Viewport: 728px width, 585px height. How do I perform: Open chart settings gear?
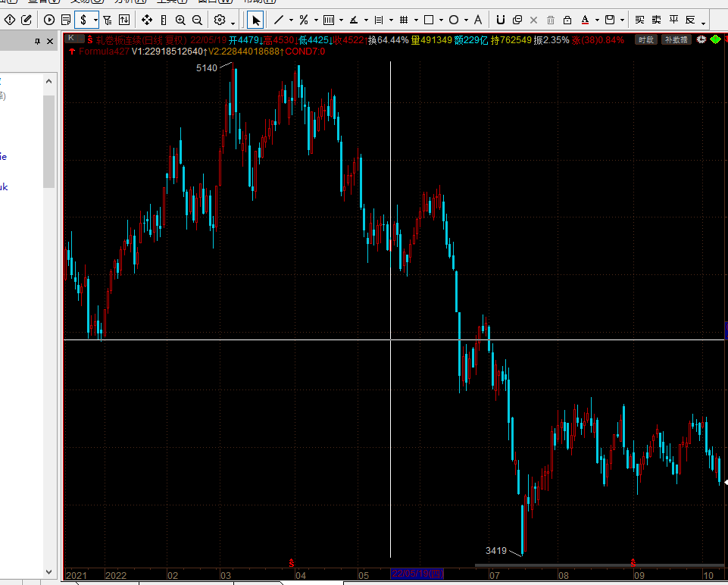[220, 20]
